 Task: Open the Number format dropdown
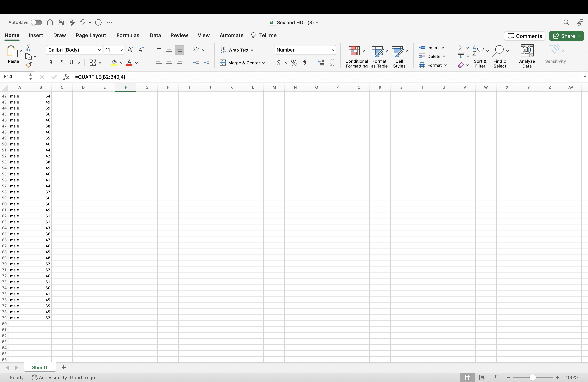tap(333, 50)
